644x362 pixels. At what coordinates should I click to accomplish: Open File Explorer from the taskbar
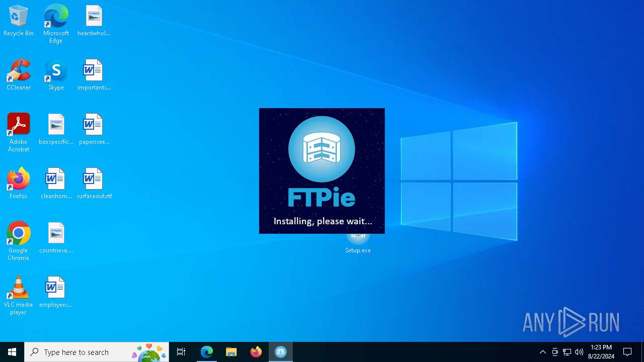[231, 352]
